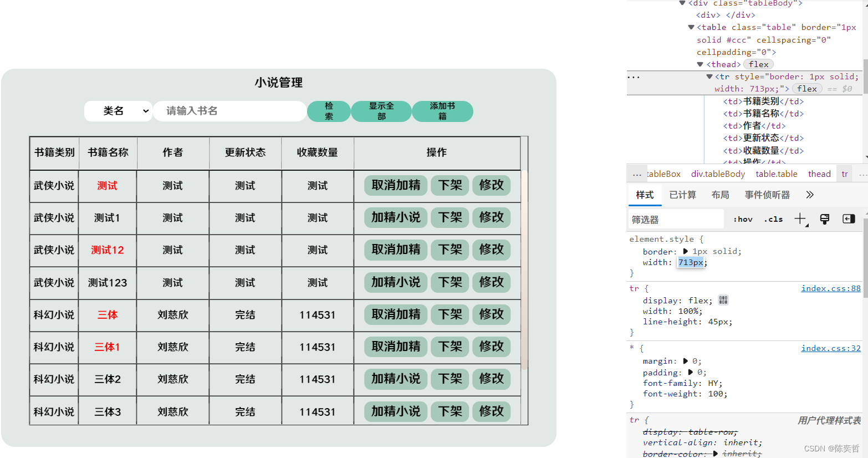Screen dimensions: 868x458
Task: Click 加精小说 in the 测试123 row
Action: pyautogui.click(x=396, y=282)
